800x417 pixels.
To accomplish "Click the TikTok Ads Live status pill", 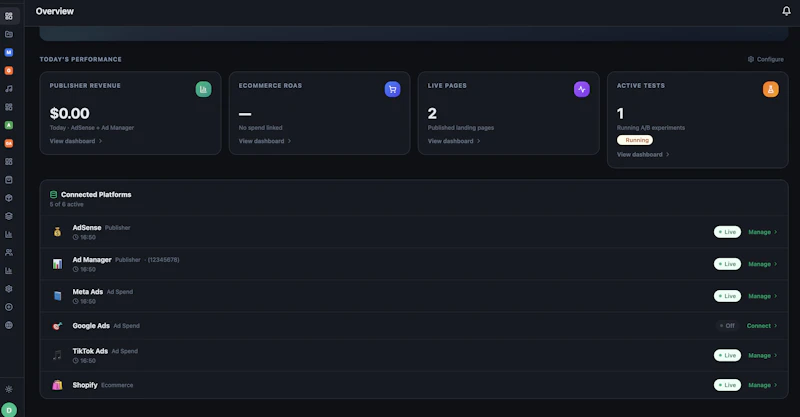I will [727, 355].
